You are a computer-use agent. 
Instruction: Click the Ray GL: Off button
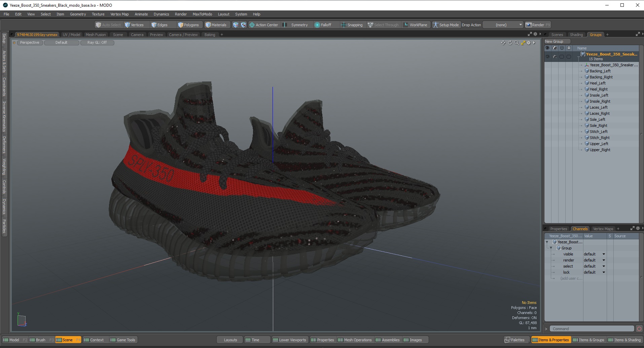click(97, 43)
